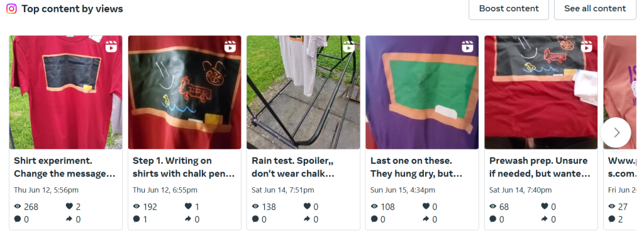Click the reel icon on purple shirt thumbnail
644x242 pixels.
(467, 47)
